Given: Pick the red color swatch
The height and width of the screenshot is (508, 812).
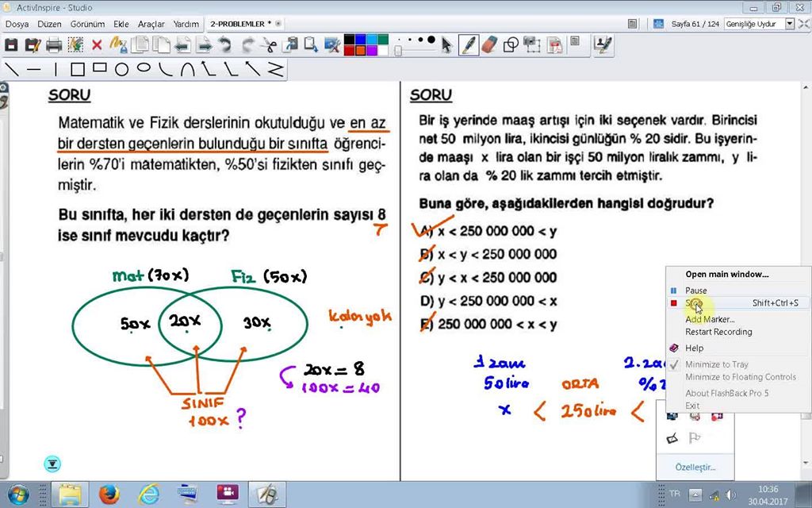Looking at the screenshot, I should click(x=349, y=51).
